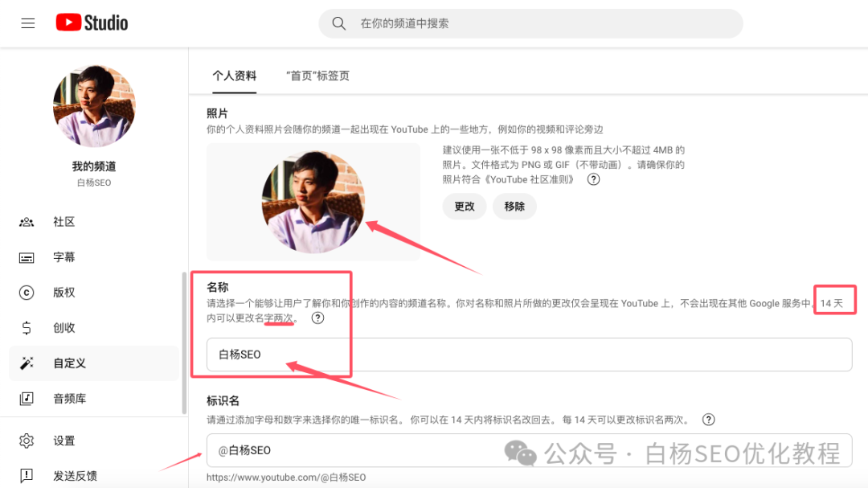
Task: Click help icon in 标识名 description
Action: click(709, 420)
